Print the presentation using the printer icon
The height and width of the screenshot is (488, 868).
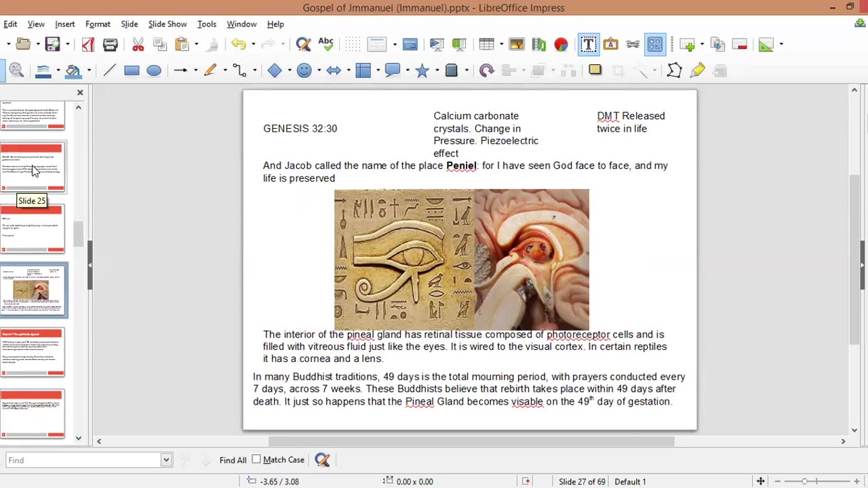[x=110, y=45]
